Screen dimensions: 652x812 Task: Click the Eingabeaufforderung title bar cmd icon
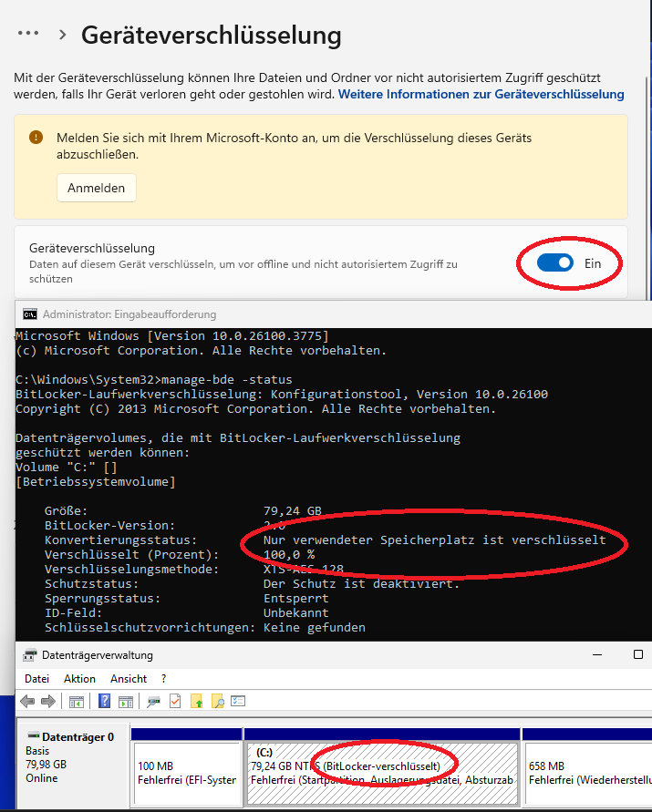[x=30, y=314]
